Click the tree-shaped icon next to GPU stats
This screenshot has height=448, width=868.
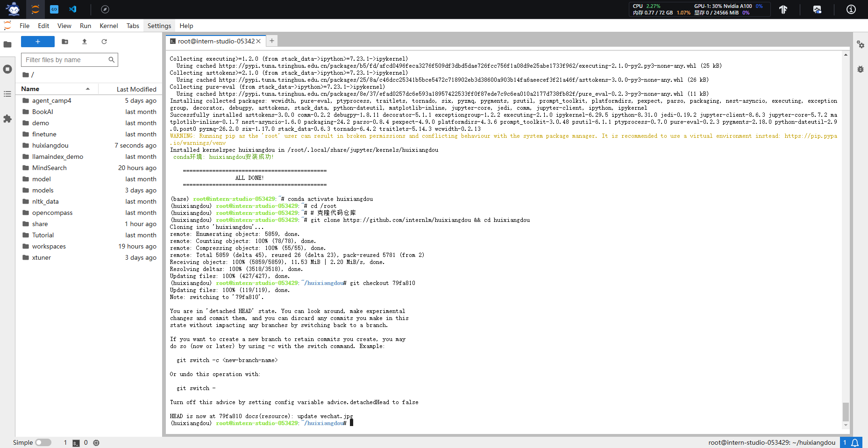[x=783, y=9]
